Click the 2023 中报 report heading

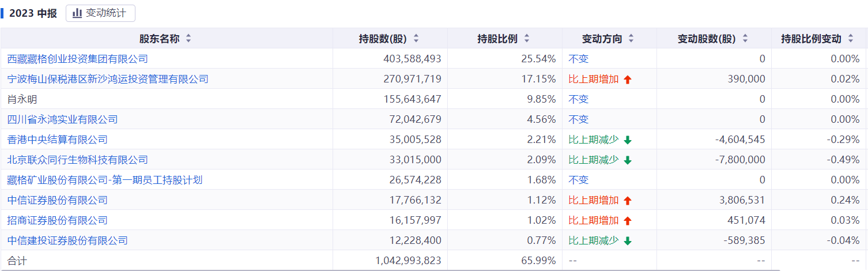pyautogui.click(x=33, y=13)
